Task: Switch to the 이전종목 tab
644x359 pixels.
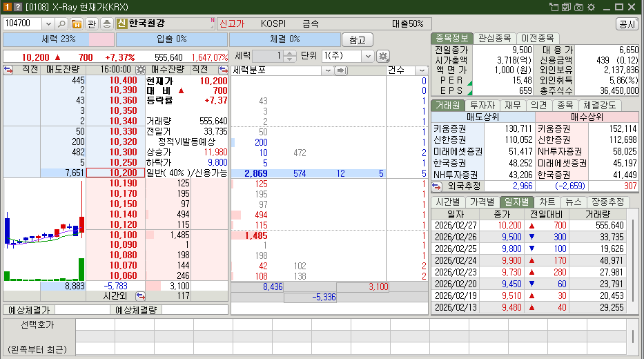Action: (x=537, y=38)
